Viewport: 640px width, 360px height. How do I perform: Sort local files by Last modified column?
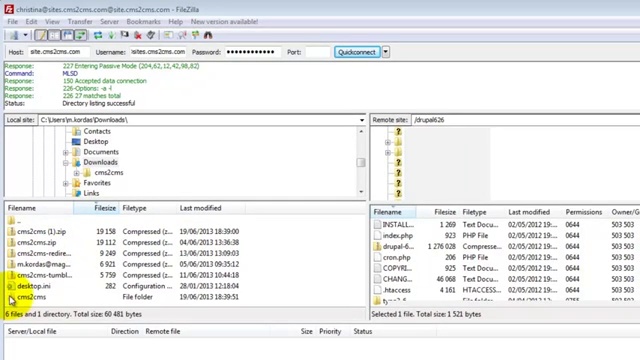(211, 208)
